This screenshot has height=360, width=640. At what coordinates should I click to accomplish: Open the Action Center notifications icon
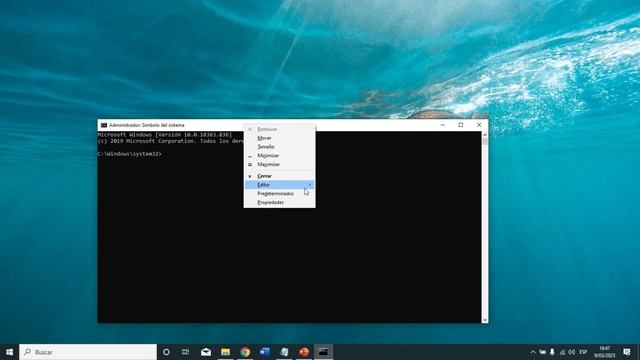click(627, 352)
